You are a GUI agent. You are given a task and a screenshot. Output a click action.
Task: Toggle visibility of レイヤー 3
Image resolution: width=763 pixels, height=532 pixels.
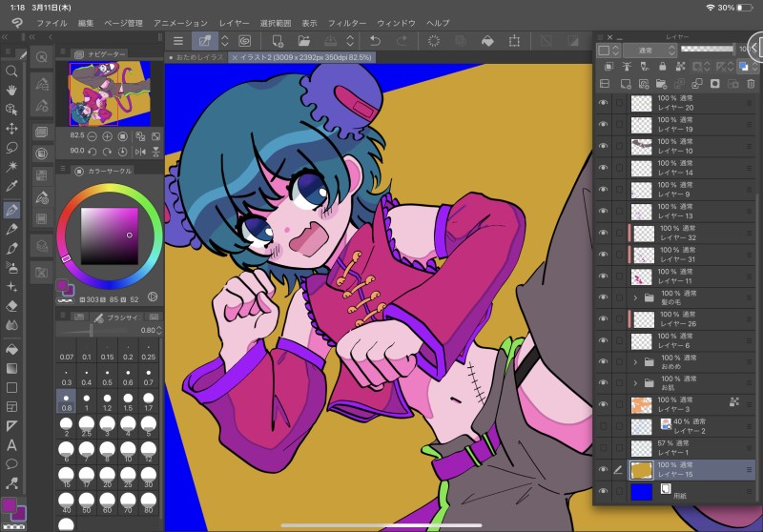(604, 404)
